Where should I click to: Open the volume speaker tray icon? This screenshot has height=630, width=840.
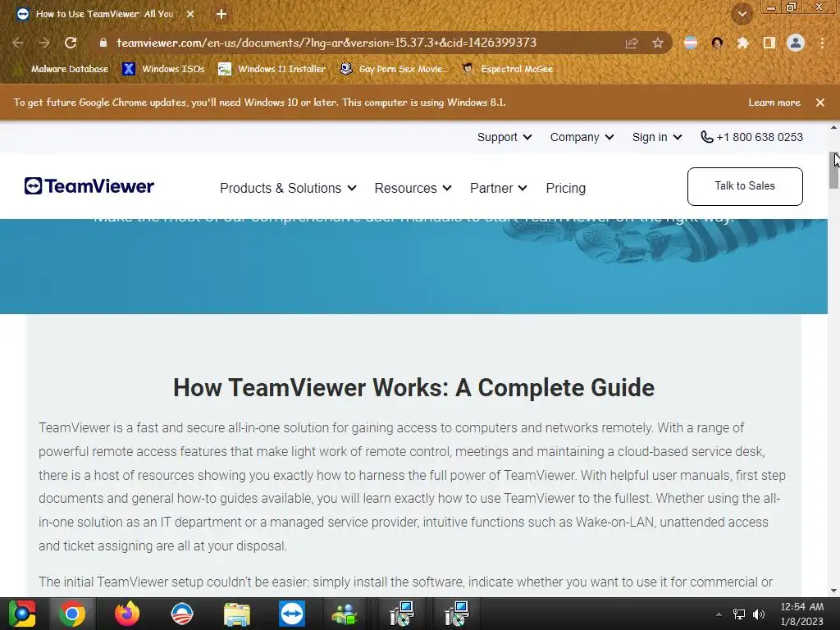pyautogui.click(x=759, y=614)
